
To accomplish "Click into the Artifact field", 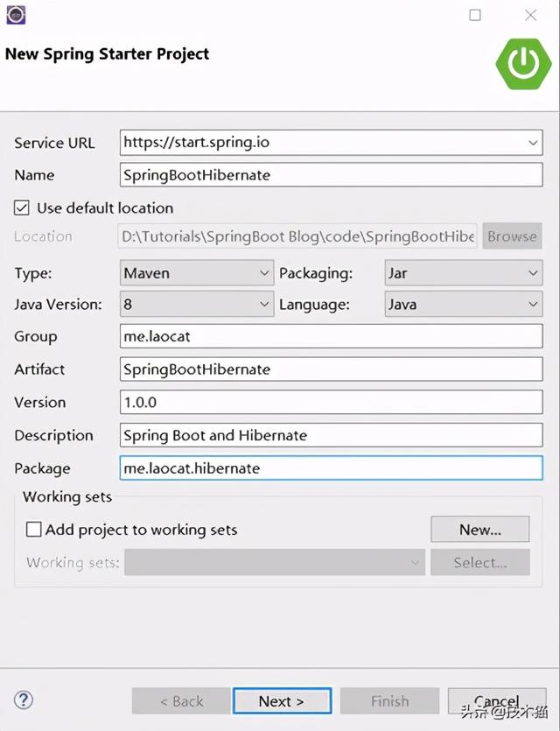I will tap(332, 369).
